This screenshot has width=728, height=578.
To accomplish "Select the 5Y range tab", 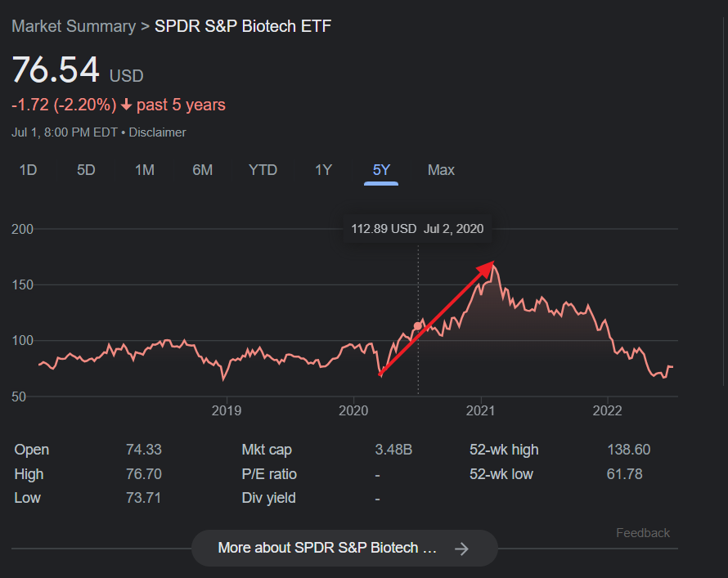I will click(381, 170).
